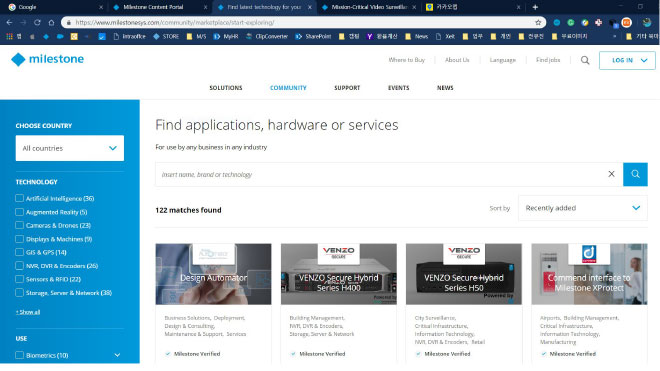The image size is (660, 371).
Task: Switch to Milestone Content Portal tab
Action: (x=159, y=7)
